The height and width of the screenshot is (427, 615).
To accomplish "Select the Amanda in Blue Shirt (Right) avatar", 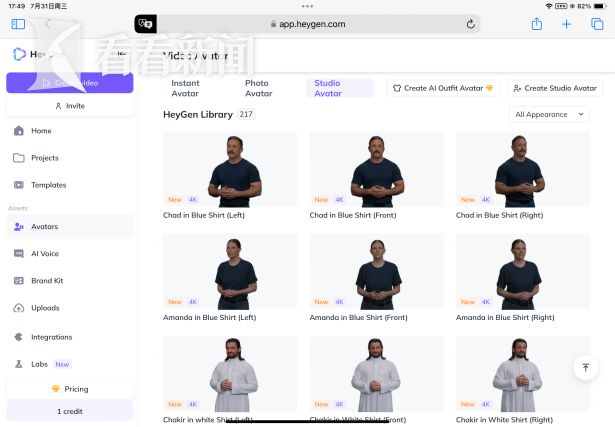I will point(522,271).
